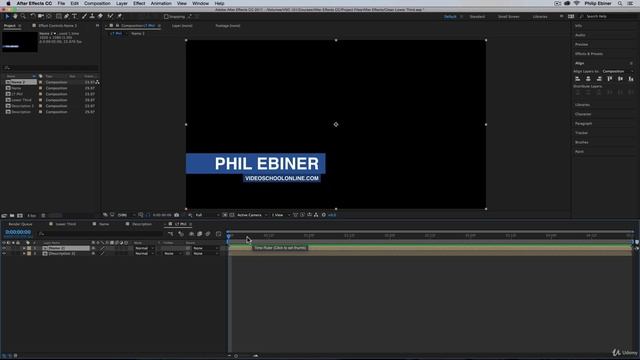Open Name 2 layer blending mode dropdown
Image resolution: width=640 pixels, height=360 pixels.
144,248
